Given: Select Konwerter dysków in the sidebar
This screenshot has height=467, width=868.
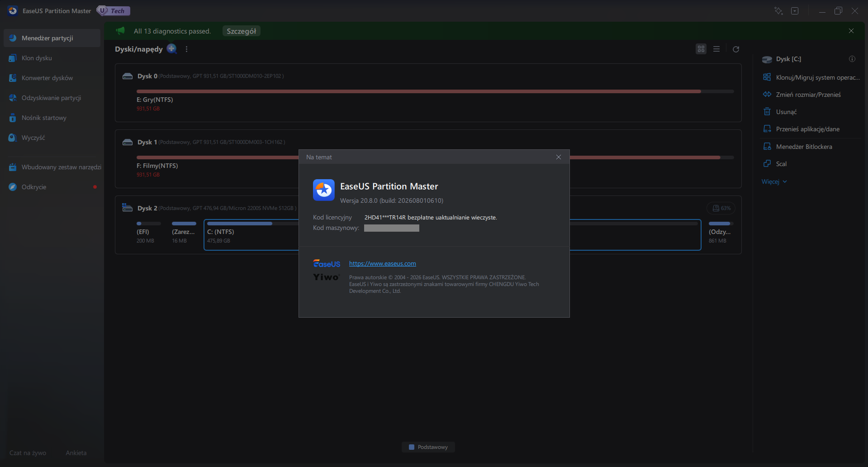Looking at the screenshot, I should (52, 78).
